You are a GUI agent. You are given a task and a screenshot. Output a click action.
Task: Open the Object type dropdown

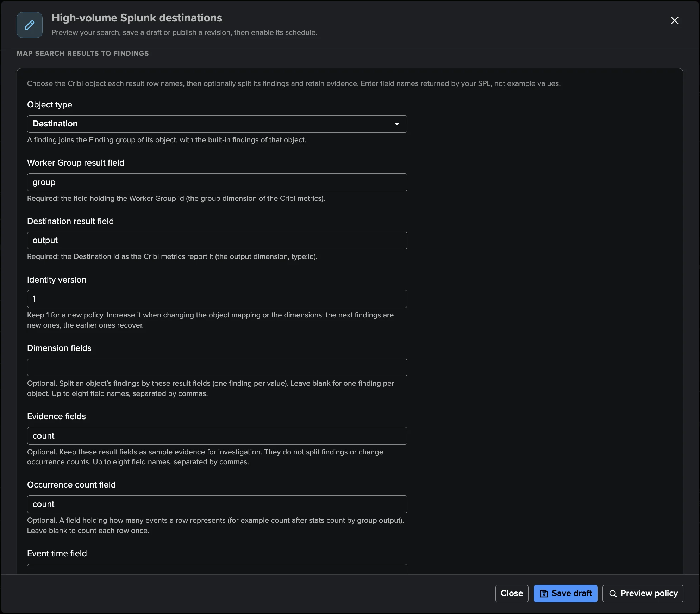[217, 124]
